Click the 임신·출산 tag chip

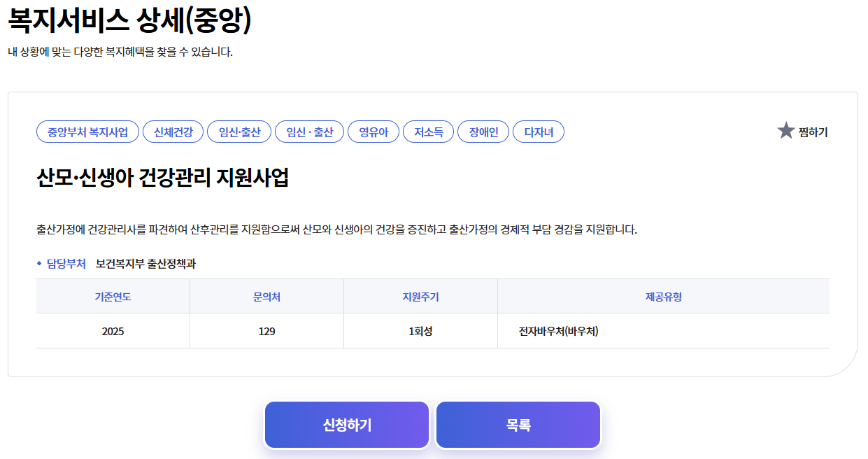(x=238, y=132)
